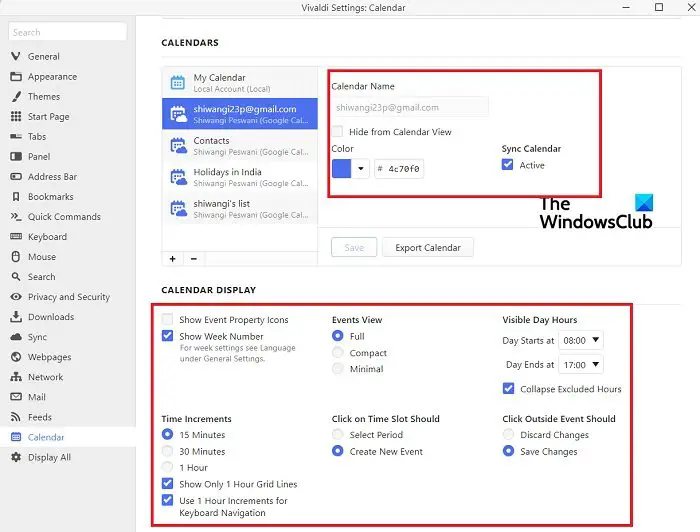This screenshot has width=700, height=532.
Task: Disable Show Week Number checkbox
Action: [167, 336]
